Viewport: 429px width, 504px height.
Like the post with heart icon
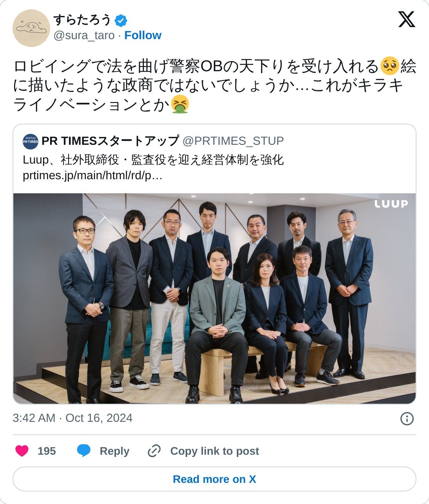pyautogui.click(x=22, y=451)
